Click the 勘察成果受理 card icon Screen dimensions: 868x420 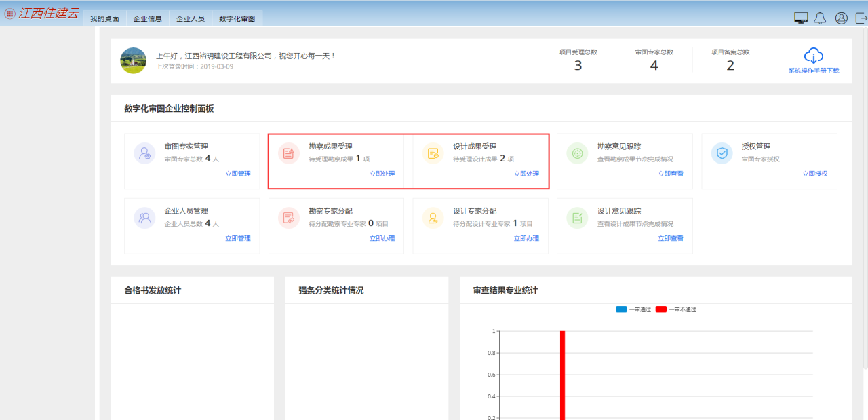(289, 153)
